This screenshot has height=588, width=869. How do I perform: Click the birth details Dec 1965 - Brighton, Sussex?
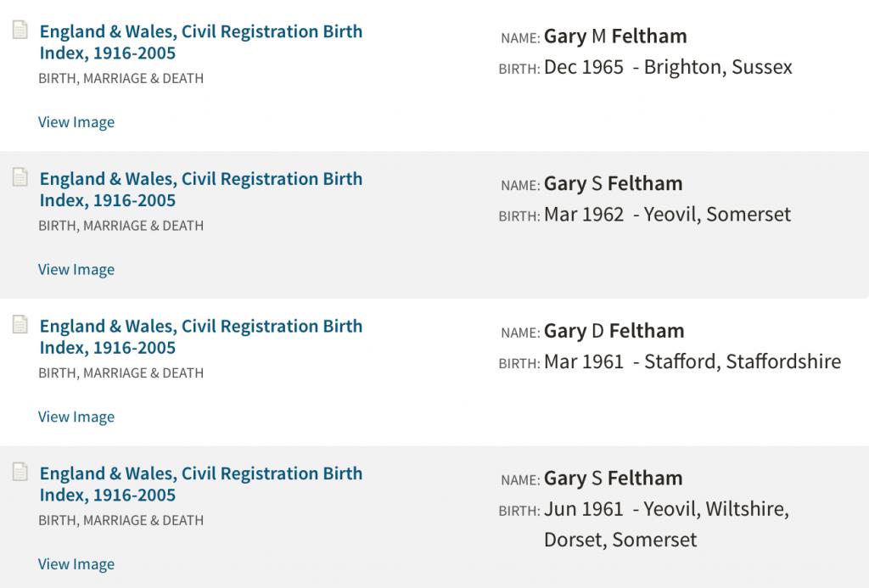(668, 67)
